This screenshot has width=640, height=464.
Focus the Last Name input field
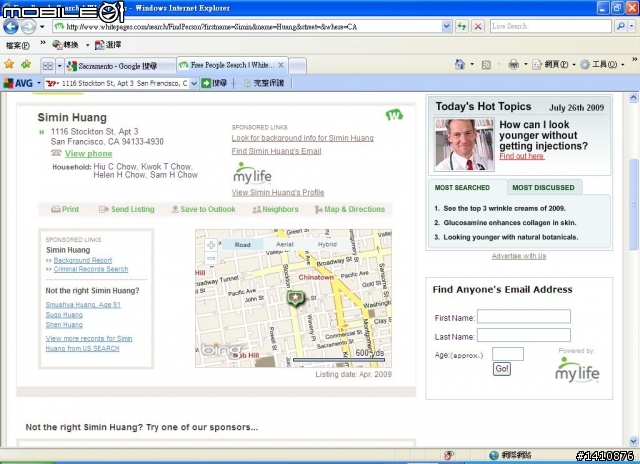pyautogui.click(x=524, y=335)
